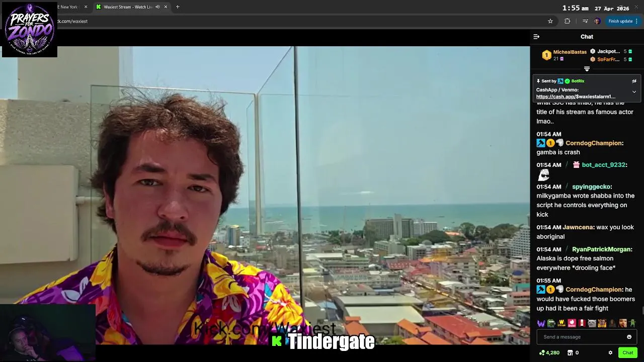
Task: Open the browser profile avatar
Action: pos(597,21)
